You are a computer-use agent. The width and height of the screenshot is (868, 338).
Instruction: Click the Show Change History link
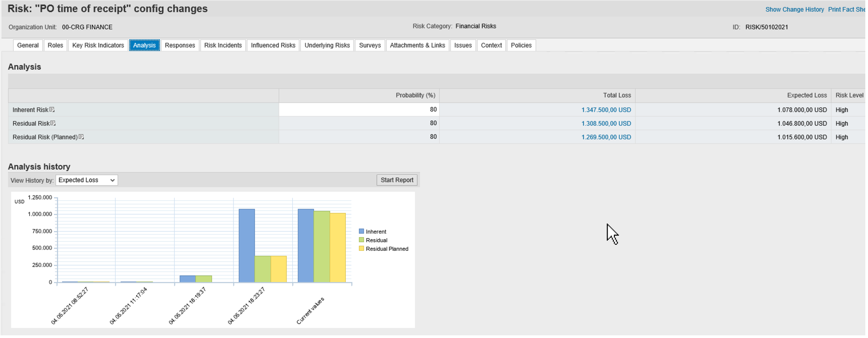pos(795,9)
